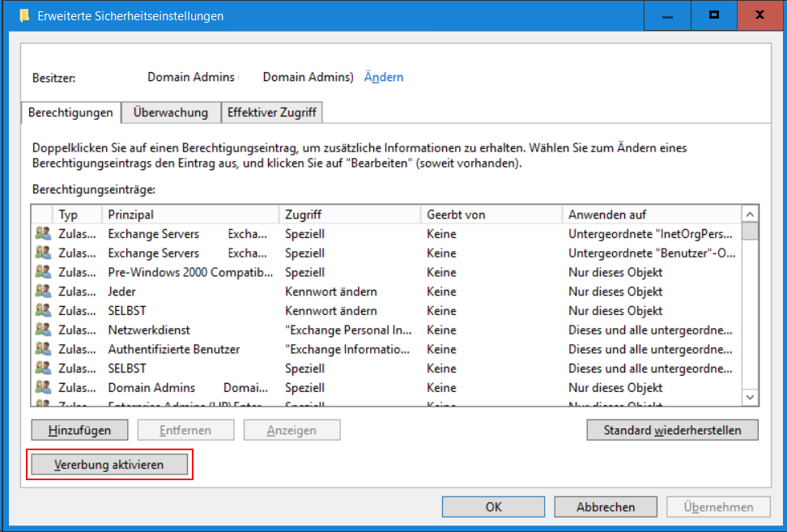Click group icon next to Jeder entry
The width and height of the screenshot is (787, 532).
43,292
